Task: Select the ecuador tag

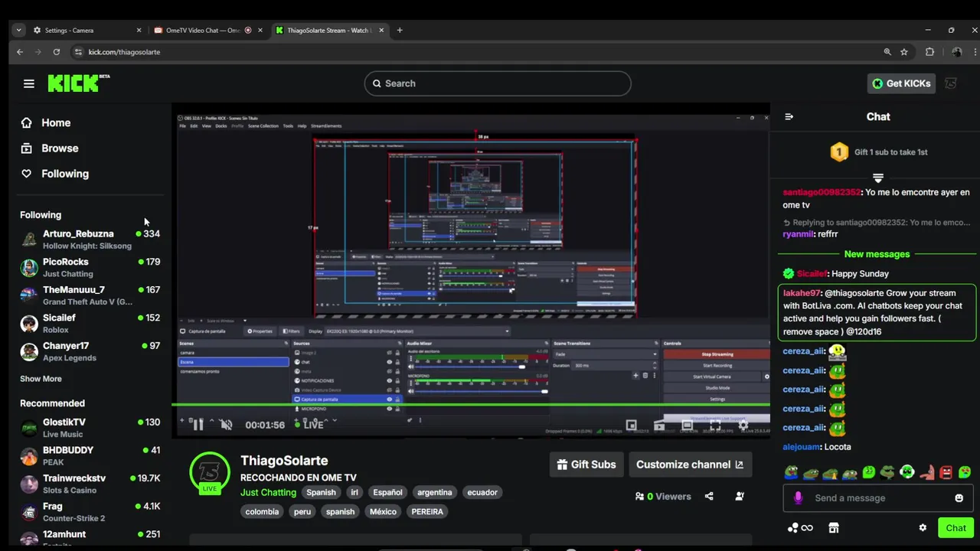Action: pos(482,492)
